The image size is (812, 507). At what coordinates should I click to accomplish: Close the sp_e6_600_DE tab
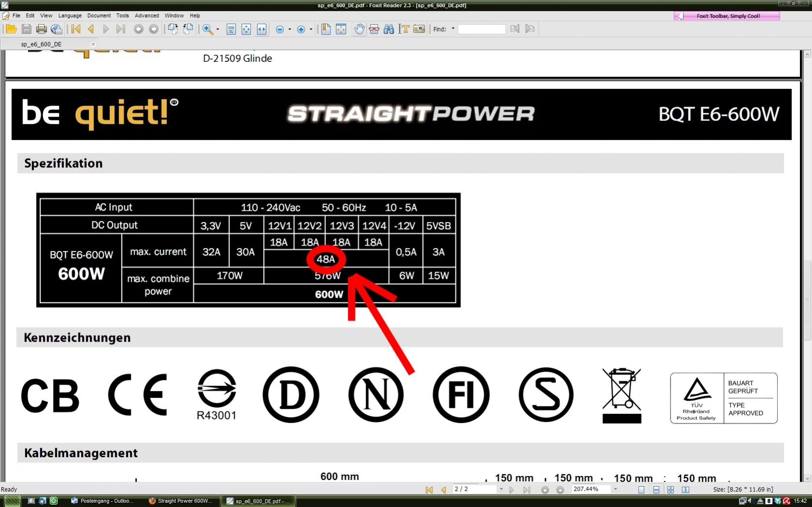(93, 44)
